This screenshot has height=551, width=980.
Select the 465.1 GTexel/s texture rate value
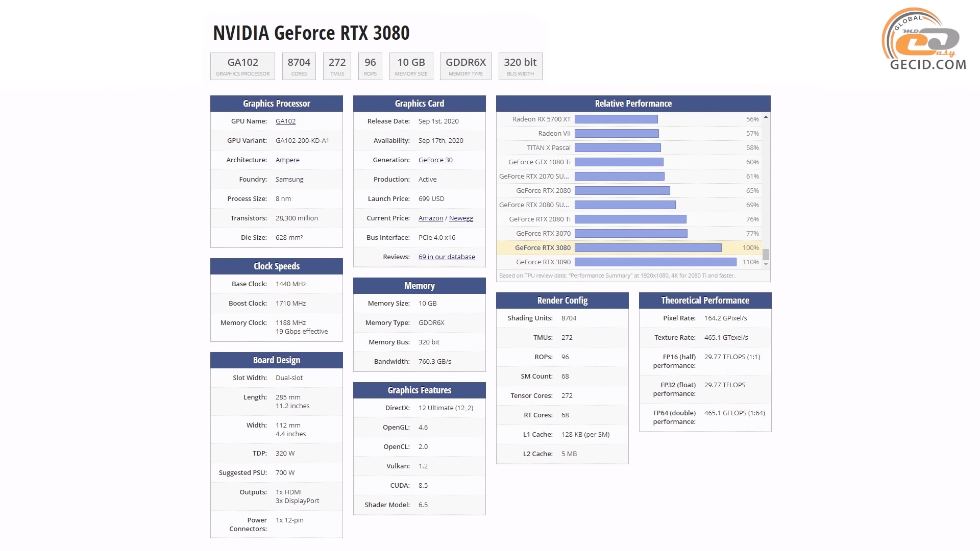(x=726, y=337)
